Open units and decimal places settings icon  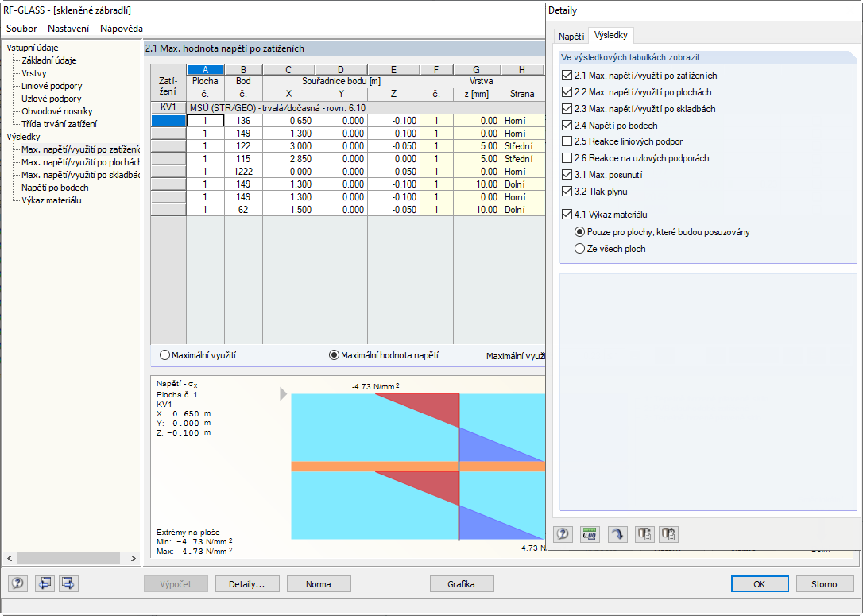click(x=590, y=534)
